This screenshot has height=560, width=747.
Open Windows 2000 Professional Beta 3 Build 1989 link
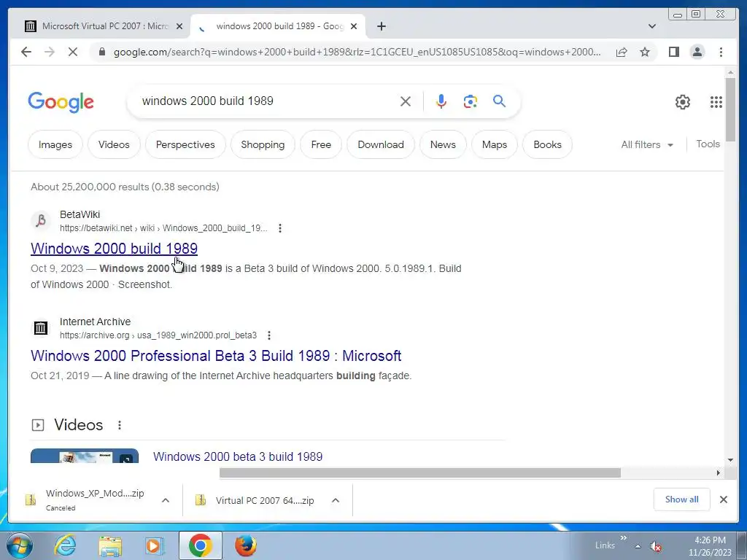pyautogui.click(x=216, y=356)
